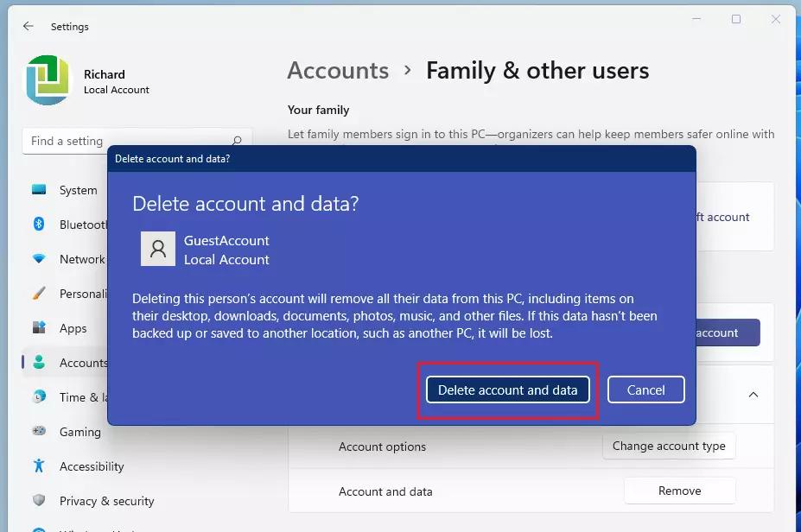Select the Gaming controller icon
This screenshot has width=801, height=532.
[39, 432]
